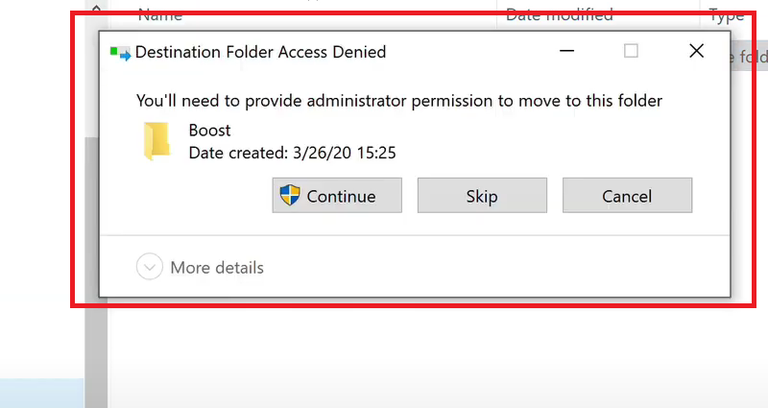
Task: Click the yellow Boost folder icon
Action: point(155,141)
